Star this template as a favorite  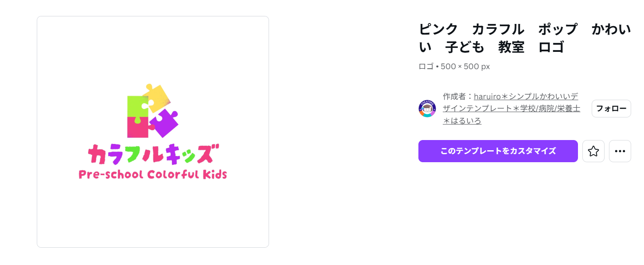593,151
